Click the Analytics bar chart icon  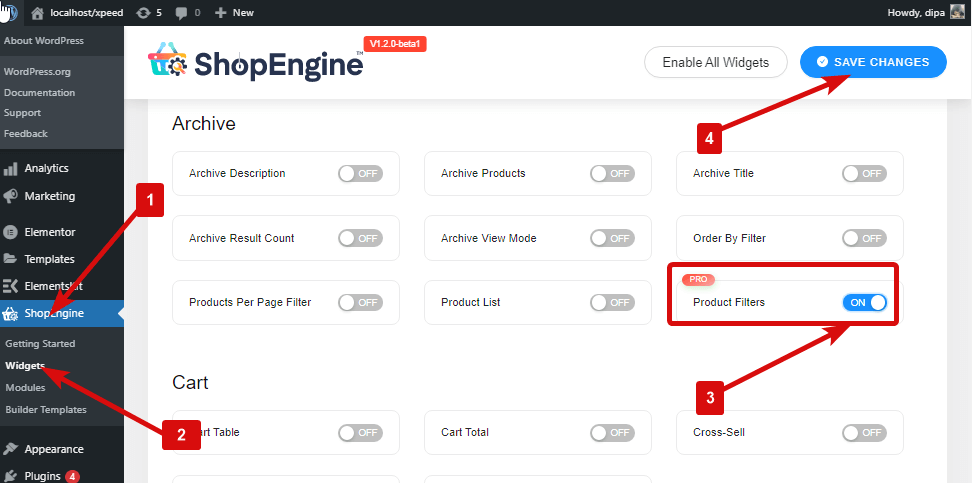[11, 168]
